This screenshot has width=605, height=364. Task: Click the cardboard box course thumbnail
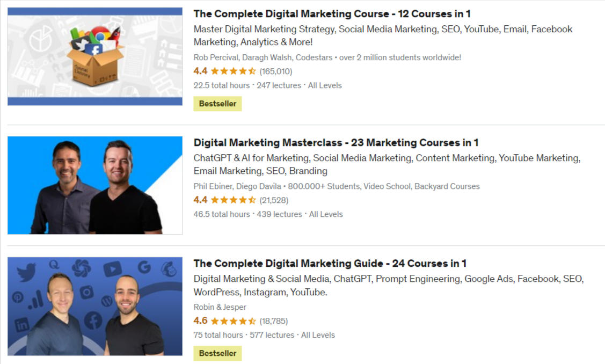pyautogui.click(x=95, y=56)
